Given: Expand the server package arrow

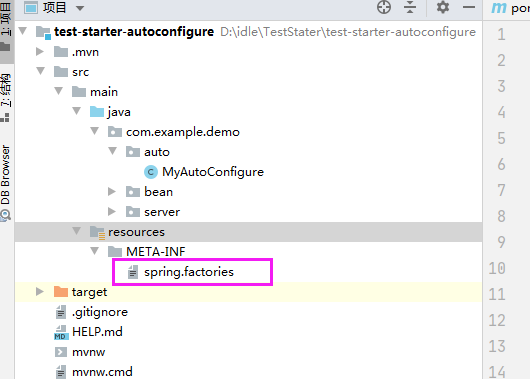Looking at the screenshot, I should (x=112, y=211).
